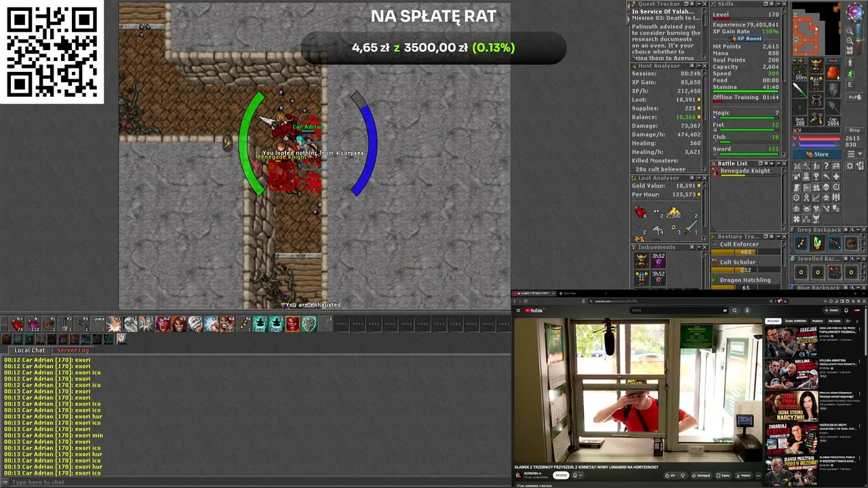Zoom in on the minimap
The height and width of the screenshot is (488, 868).
(x=850, y=40)
